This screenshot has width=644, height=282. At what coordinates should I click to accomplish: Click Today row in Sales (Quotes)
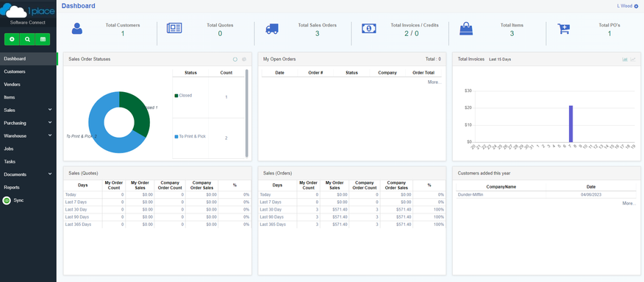[157, 194]
